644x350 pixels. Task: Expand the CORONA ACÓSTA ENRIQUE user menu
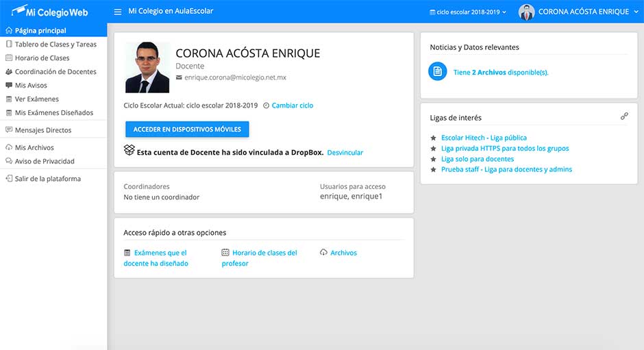coord(588,12)
